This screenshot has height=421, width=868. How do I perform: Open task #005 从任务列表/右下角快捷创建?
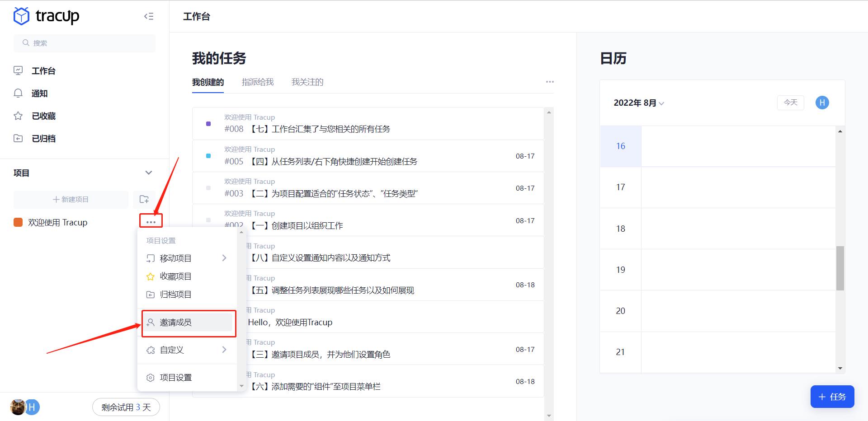pos(368,156)
